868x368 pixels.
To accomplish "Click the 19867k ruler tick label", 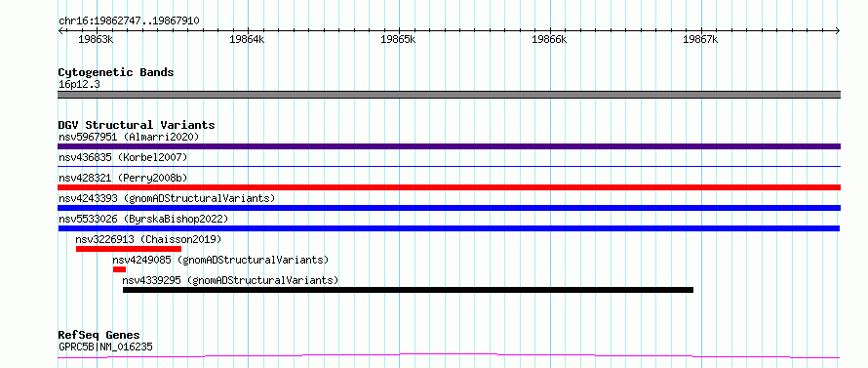I will point(700,39).
